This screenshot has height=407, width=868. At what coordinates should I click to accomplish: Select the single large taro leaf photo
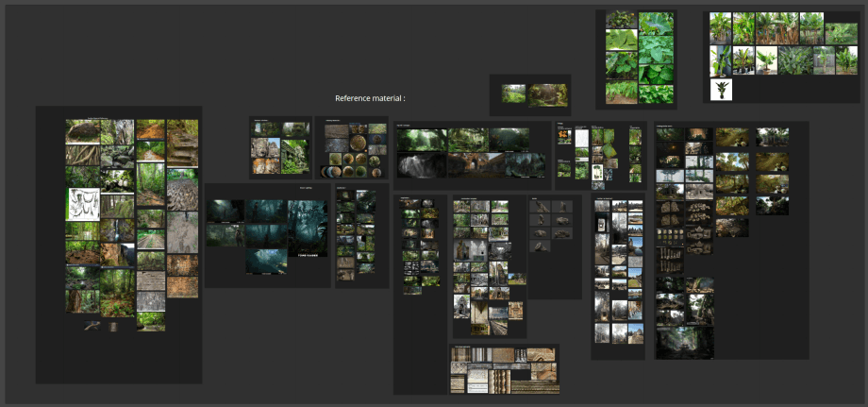(x=656, y=24)
